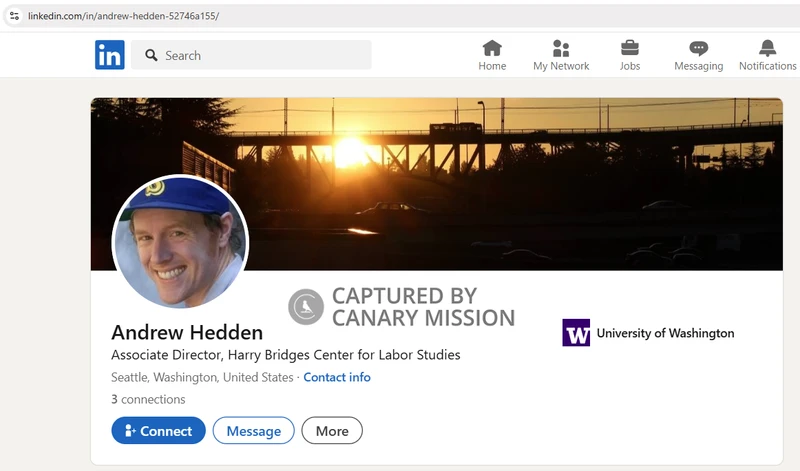This screenshot has height=471, width=800.
Task: Open the Messaging tab
Action: pyautogui.click(x=698, y=55)
